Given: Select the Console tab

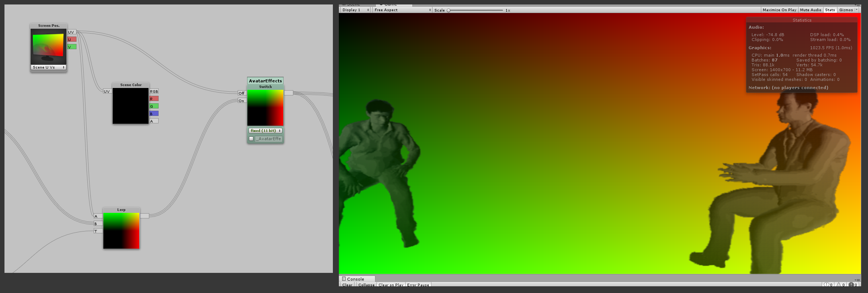Looking at the screenshot, I should [357, 279].
